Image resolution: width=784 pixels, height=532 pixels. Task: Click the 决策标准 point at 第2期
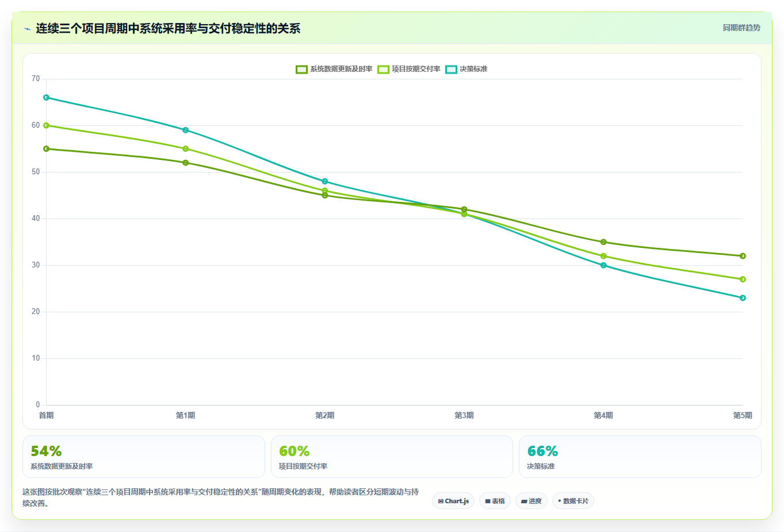pos(325,182)
